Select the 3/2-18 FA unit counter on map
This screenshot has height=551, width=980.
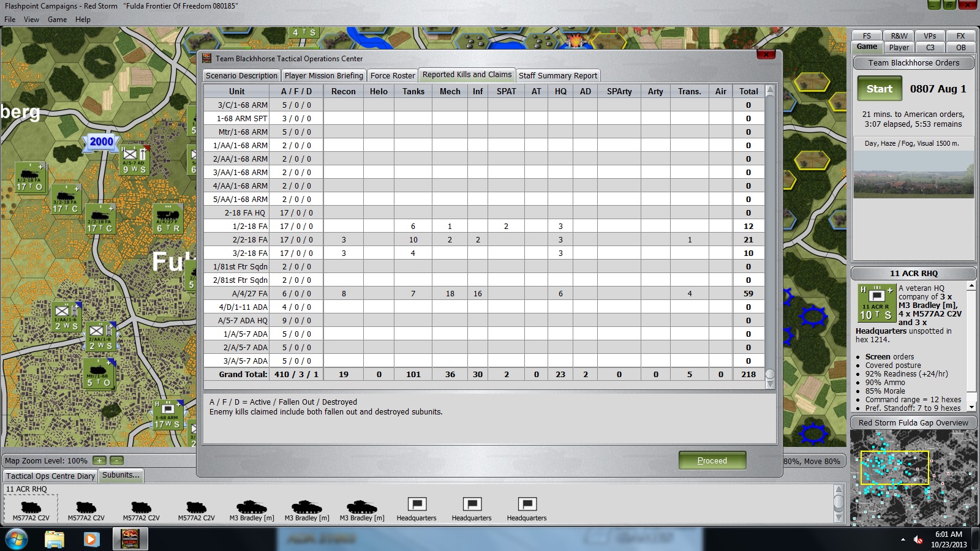tap(66, 200)
